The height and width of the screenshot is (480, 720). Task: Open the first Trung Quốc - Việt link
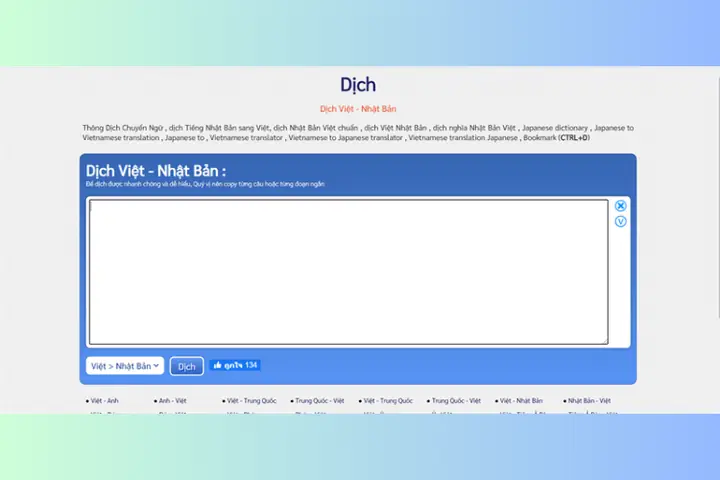click(x=320, y=401)
